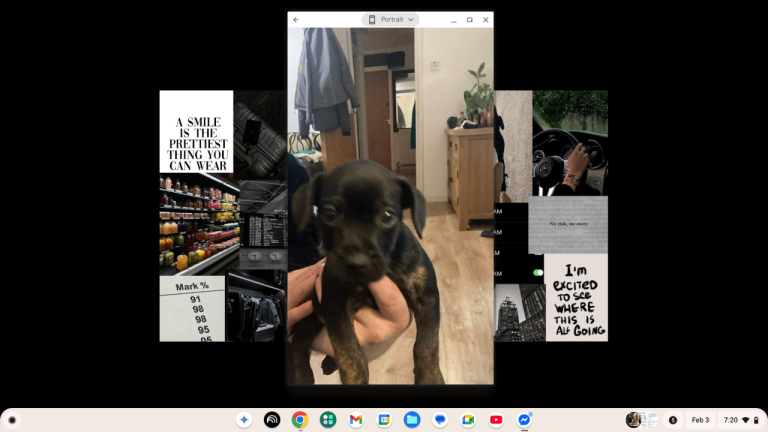Open Messenger from the shelf
Screen dimensions: 768x432
click(x=524, y=420)
